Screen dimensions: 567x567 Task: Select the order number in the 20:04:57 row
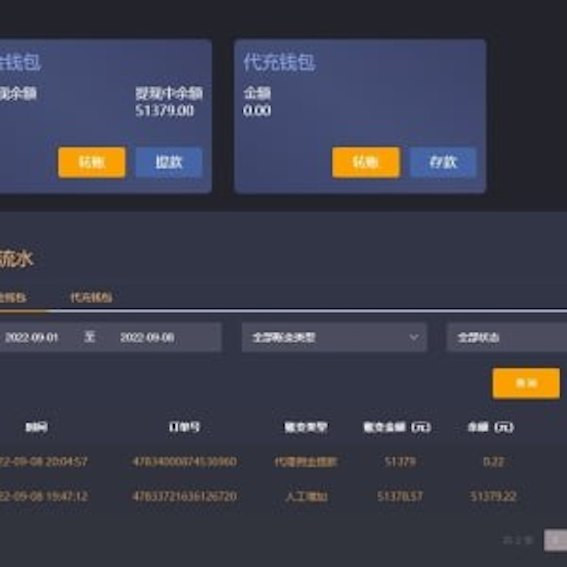point(184,462)
